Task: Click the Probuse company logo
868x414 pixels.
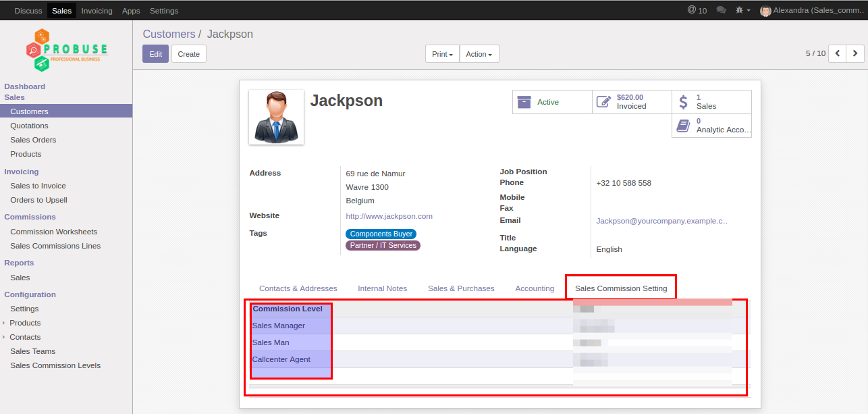Action: [x=66, y=50]
